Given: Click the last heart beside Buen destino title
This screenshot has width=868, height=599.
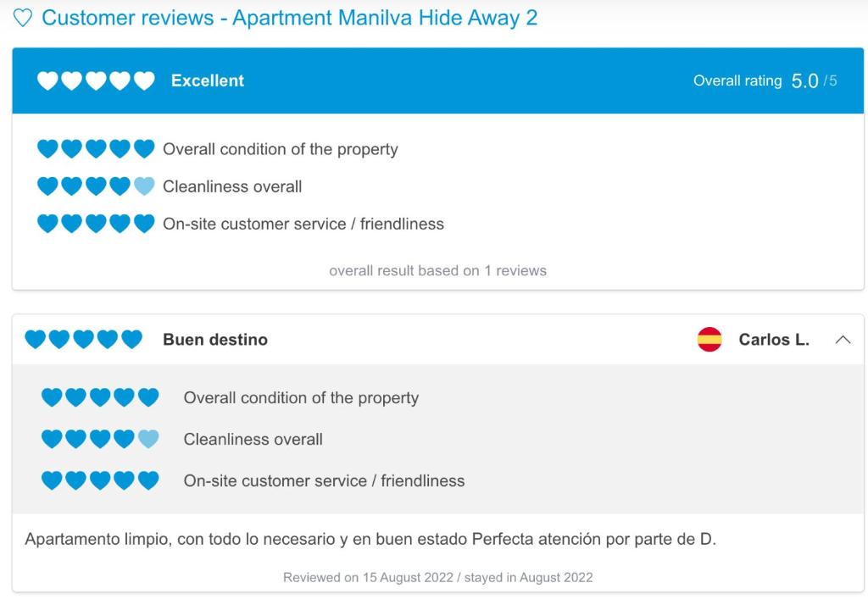Looking at the screenshot, I should 131,339.
